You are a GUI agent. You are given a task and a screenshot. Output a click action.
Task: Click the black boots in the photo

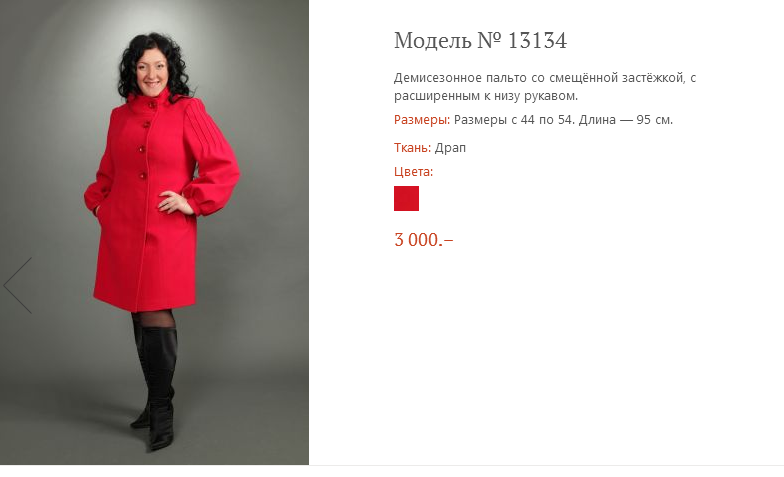[156, 386]
